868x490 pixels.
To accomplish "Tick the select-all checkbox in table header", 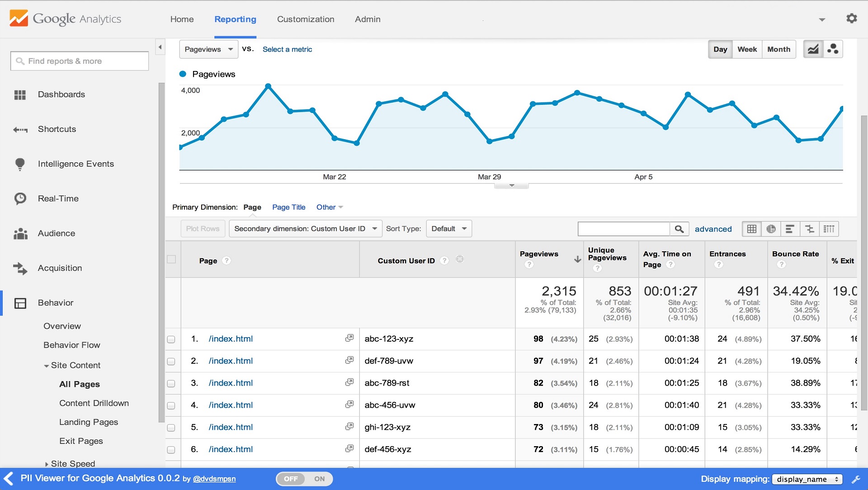I will pyautogui.click(x=171, y=259).
